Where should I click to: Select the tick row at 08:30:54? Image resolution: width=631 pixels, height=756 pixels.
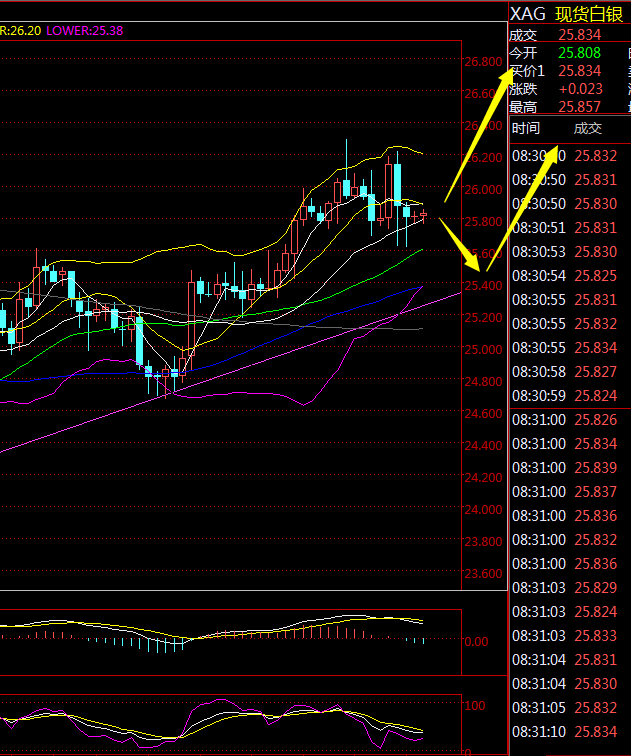coord(566,275)
